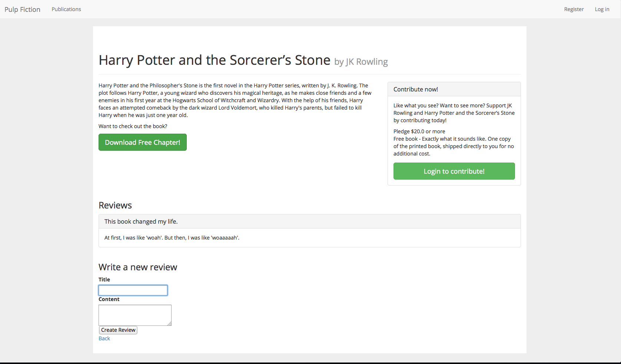Screen dimensions: 621x364
Task: Focus the review Title input field
Action: (x=133, y=290)
